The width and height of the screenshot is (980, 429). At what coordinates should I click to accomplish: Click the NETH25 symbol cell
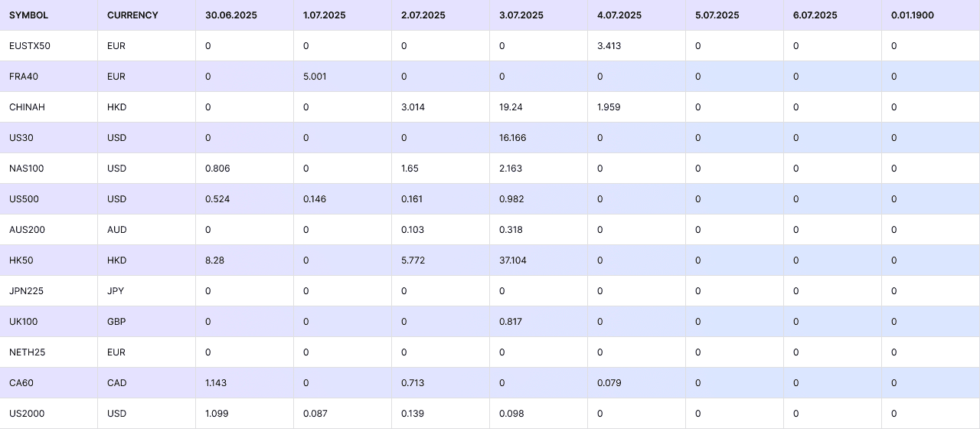tap(49, 352)
